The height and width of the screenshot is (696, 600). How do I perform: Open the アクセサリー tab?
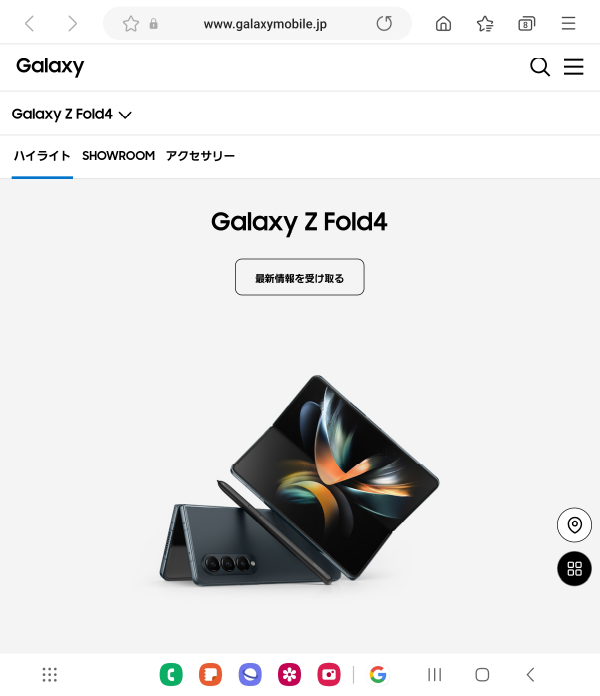[200, 156]
